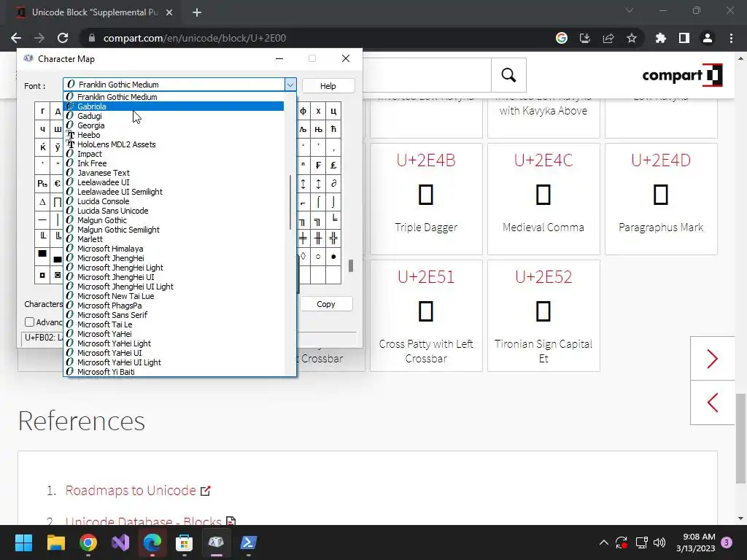The width and height of the screenshot is (747, 560).
Task: Open Visual Studio from the taskbar
Action: 120,542
